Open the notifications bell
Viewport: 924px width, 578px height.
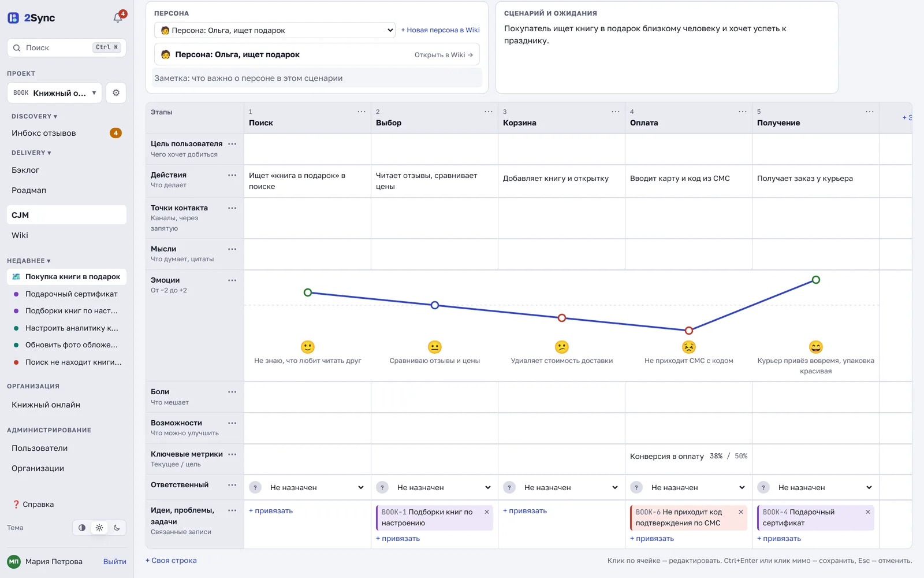coord(118,18)
